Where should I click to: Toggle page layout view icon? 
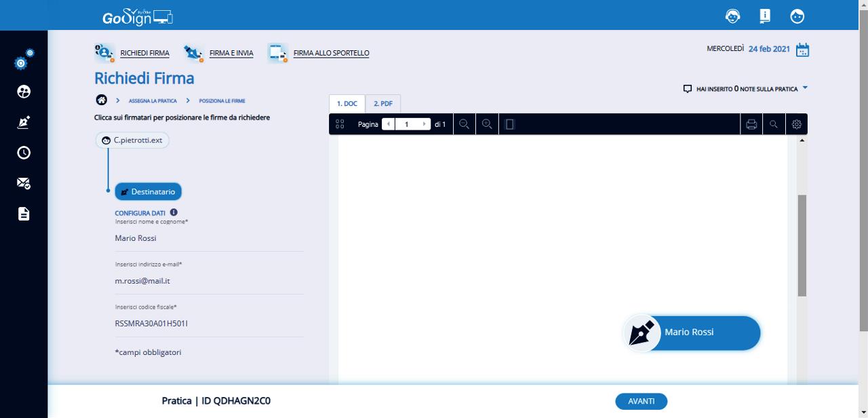coord(510,124)
